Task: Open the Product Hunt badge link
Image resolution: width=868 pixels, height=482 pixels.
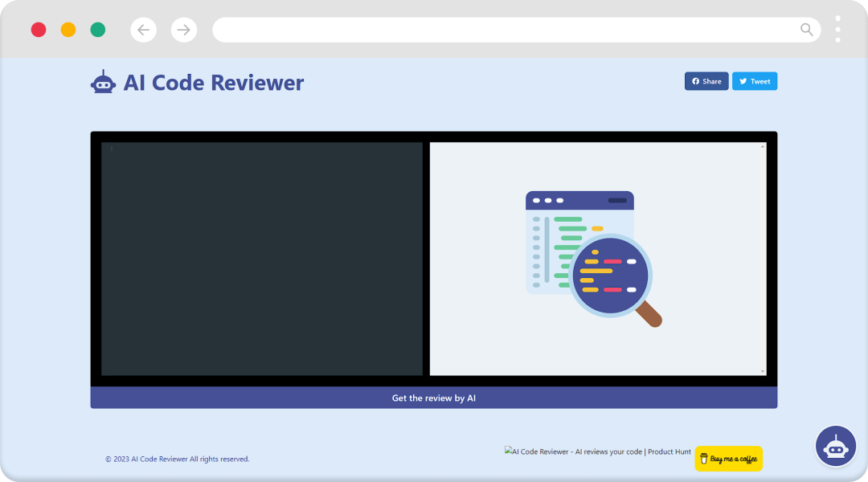Action: coord(598,451)
